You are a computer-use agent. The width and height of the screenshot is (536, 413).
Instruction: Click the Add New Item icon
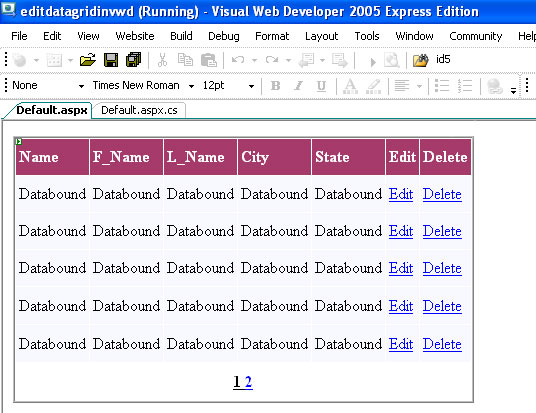pos(54,60)
